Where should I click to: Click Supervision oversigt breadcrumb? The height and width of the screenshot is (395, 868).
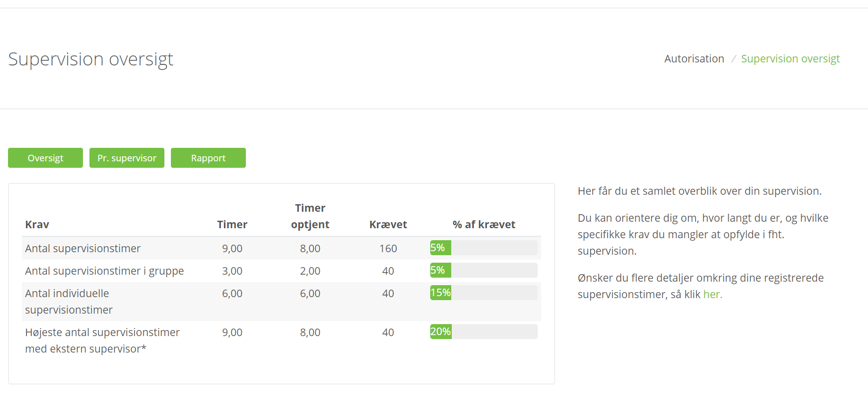coord(790,58)
